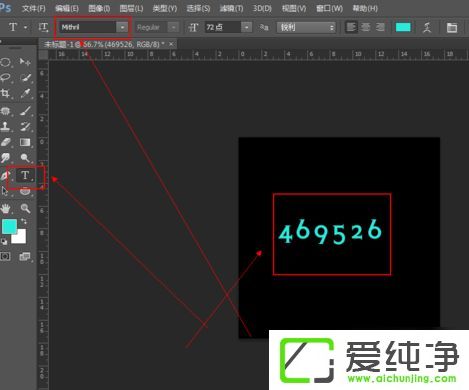Image resolution: width=469 pixels, height=390 pixels.
Task: Open the 类型(Y) menu
Action: 165,8
